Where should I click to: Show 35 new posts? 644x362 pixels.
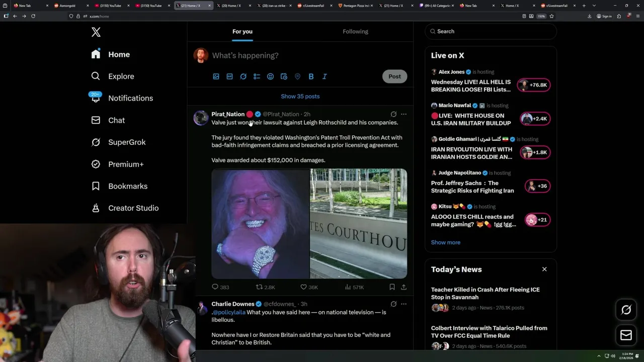pyautogui.click(x=300, y=97)
